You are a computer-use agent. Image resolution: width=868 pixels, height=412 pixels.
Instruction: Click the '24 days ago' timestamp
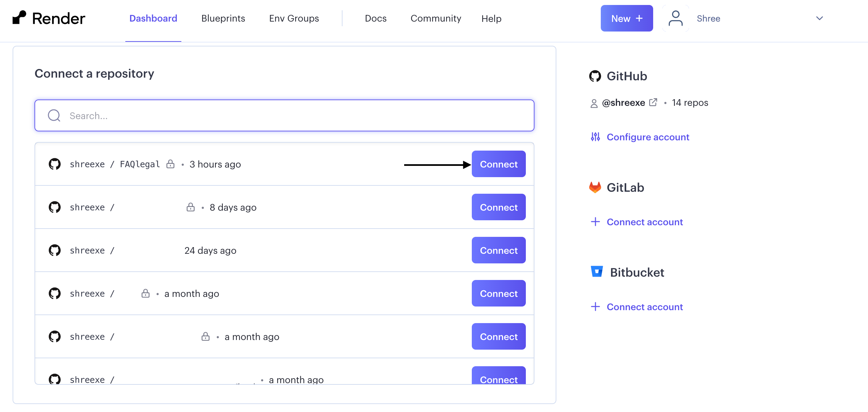pos(210,250)
